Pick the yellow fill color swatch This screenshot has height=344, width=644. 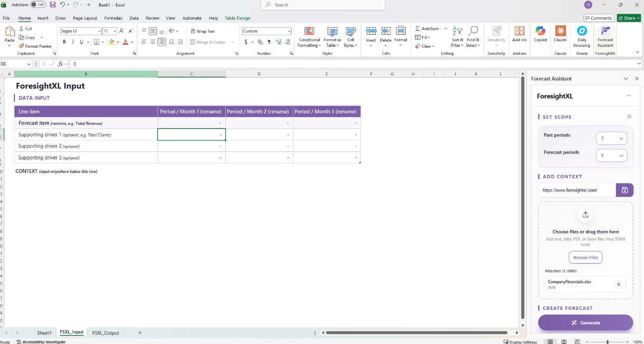pos(112,42)
